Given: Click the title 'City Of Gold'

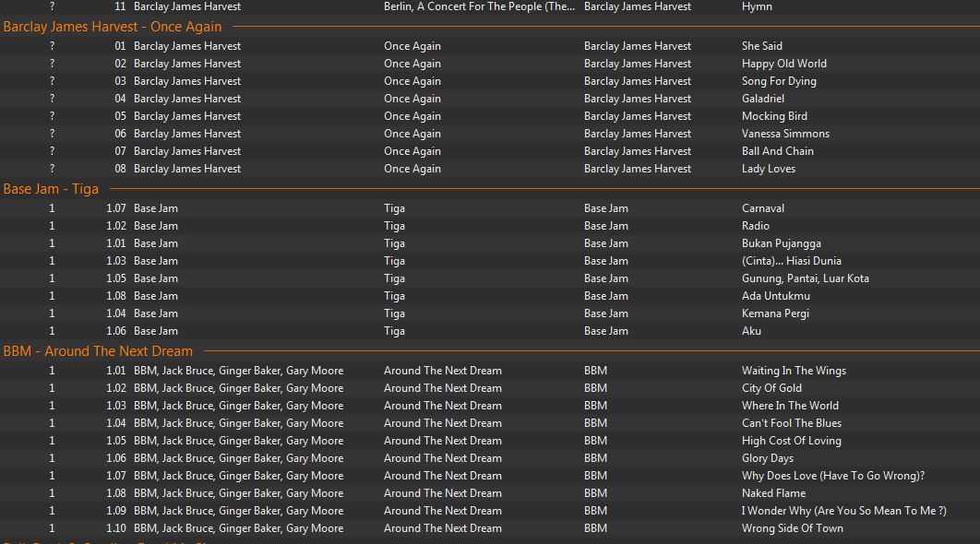Looking at the screenshot, I should (771, 388).
